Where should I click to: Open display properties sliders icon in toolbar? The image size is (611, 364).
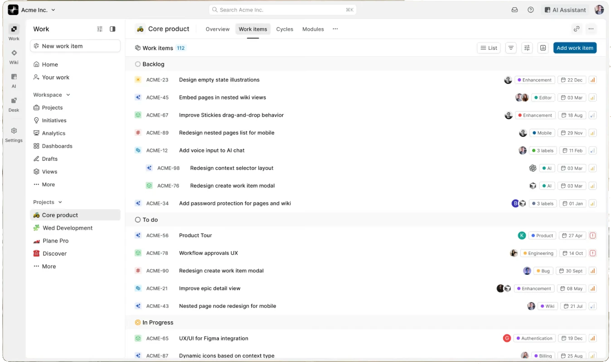[x=527, y=48]
